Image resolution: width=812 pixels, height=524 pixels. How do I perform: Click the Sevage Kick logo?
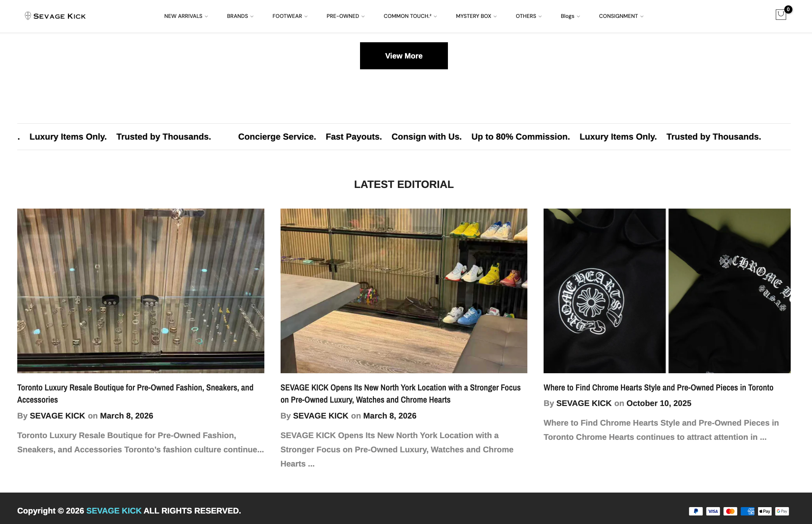pos(55,16)
